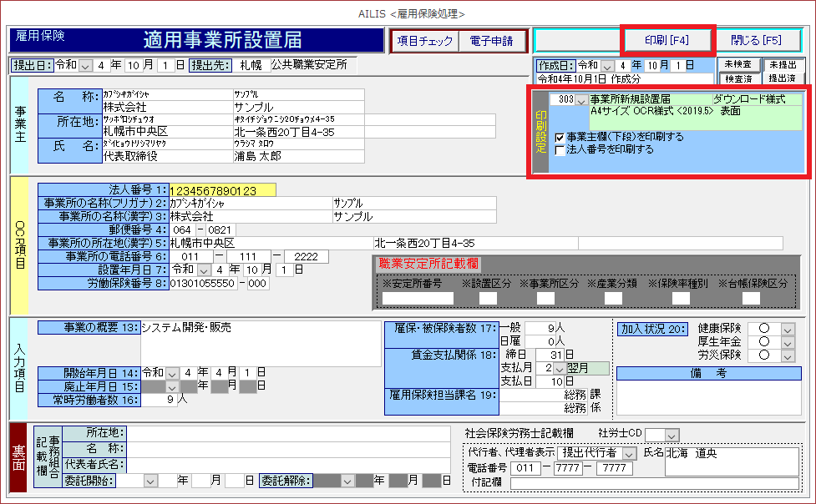The height and width of the screenshot is (504, 816).
Task: Expand the 社労士CD dropdown
Action: click(x=672, y=435)
